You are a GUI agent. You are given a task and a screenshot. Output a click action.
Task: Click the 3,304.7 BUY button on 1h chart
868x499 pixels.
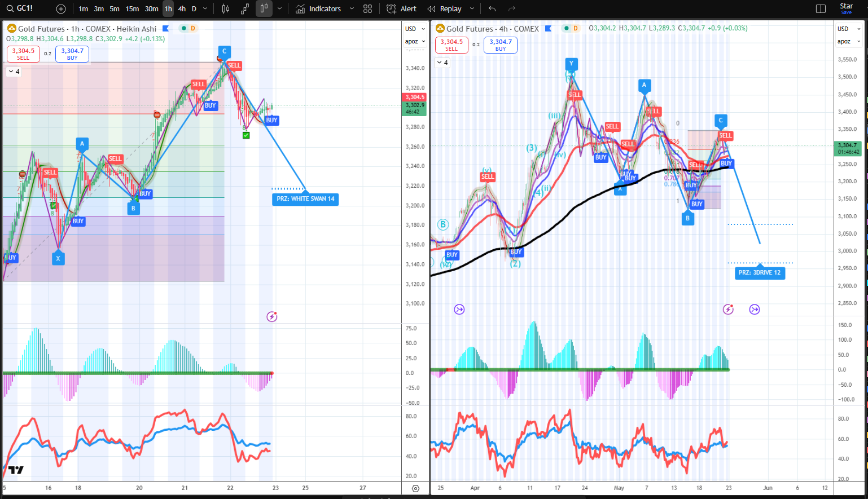[72, 54]
